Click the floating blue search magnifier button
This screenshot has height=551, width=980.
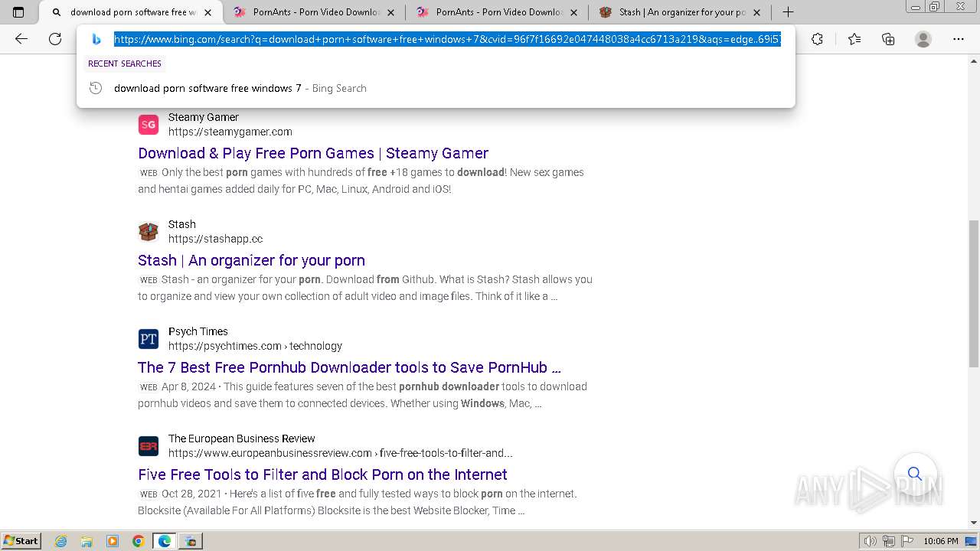(915, 474)
